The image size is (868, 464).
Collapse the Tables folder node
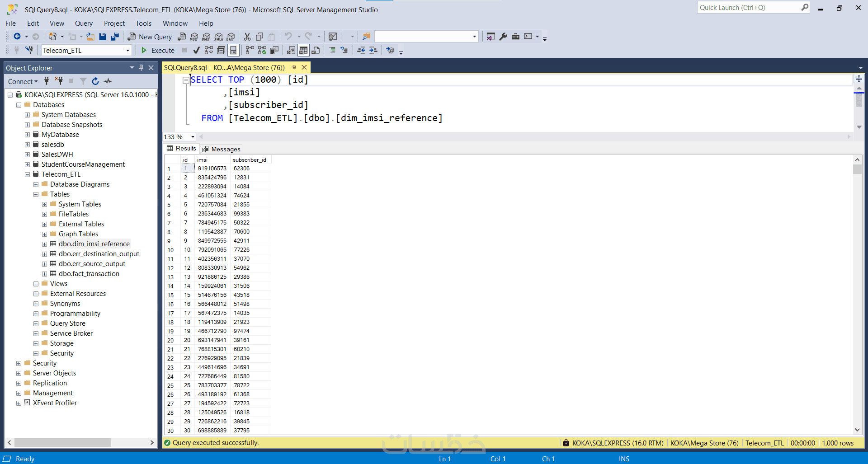tap(36, 194)
